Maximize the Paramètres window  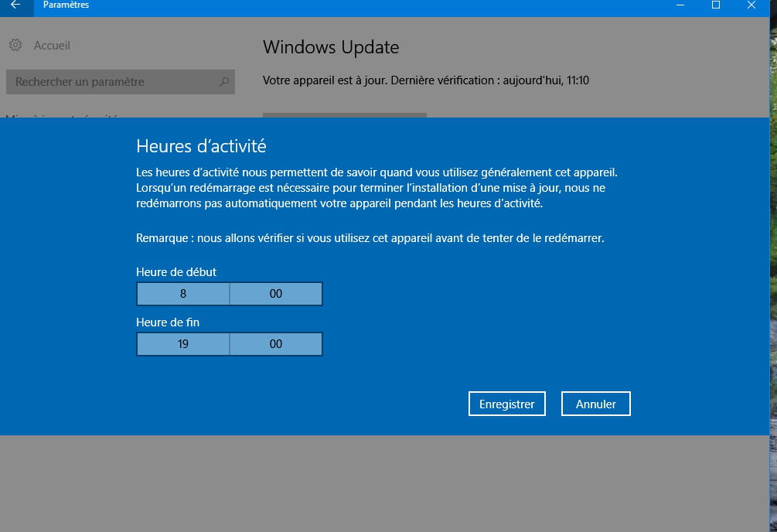(x=716, y=5)
